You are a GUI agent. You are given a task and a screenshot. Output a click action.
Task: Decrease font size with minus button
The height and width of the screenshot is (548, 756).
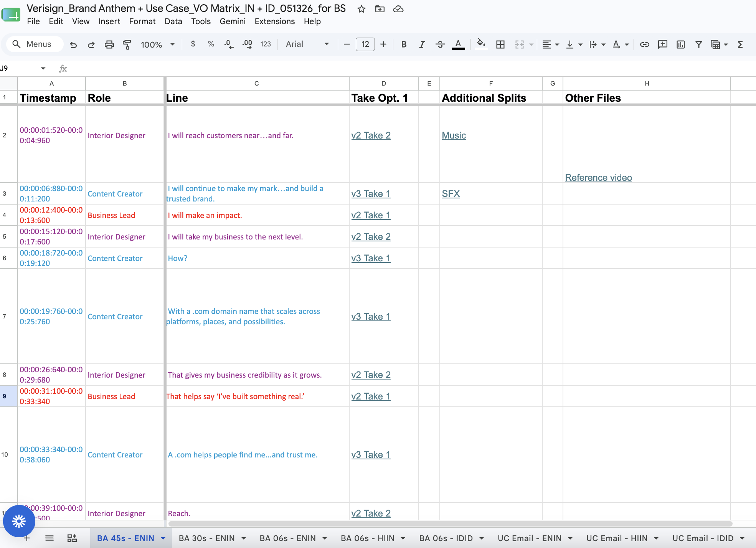coord(347,44)
